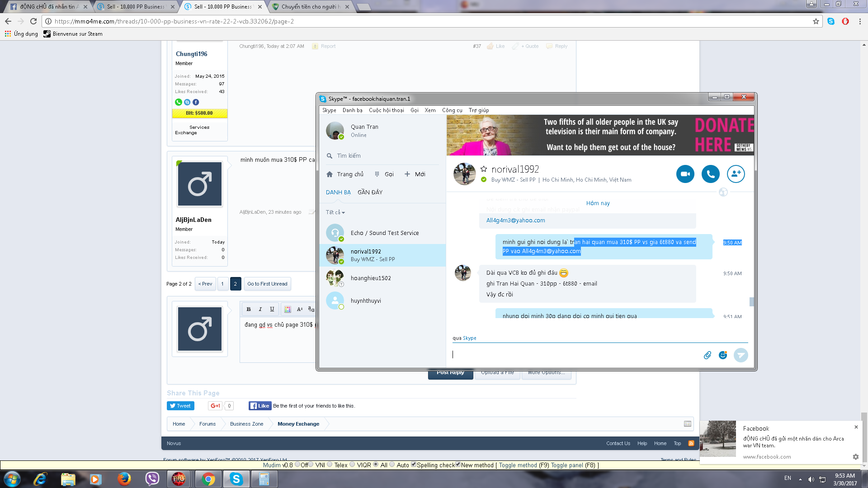Start a video call with norival1992

click(685, 174)
